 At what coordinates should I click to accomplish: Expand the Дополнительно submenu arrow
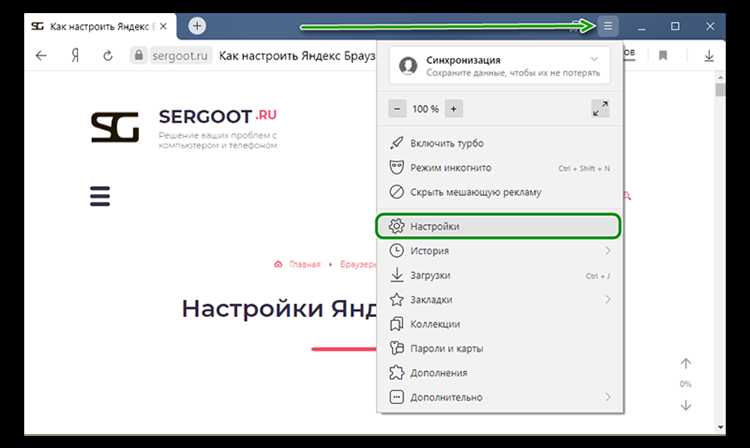(607, 397)
